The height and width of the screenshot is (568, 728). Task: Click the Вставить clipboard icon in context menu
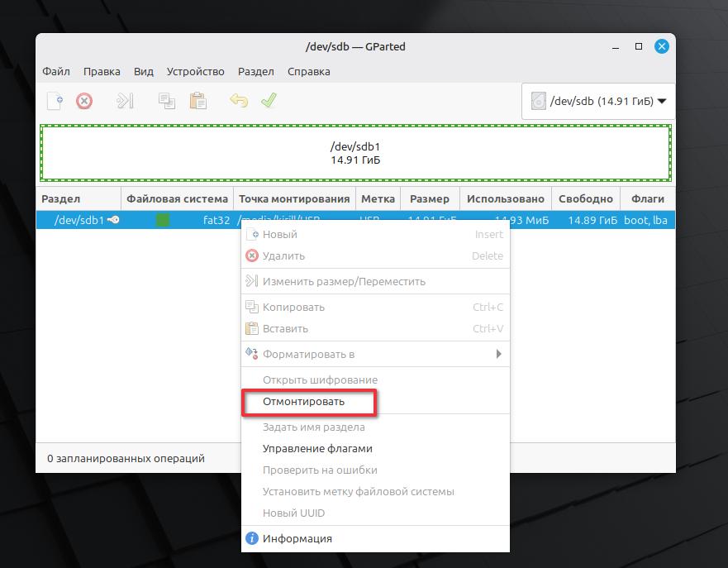point(252,328)
